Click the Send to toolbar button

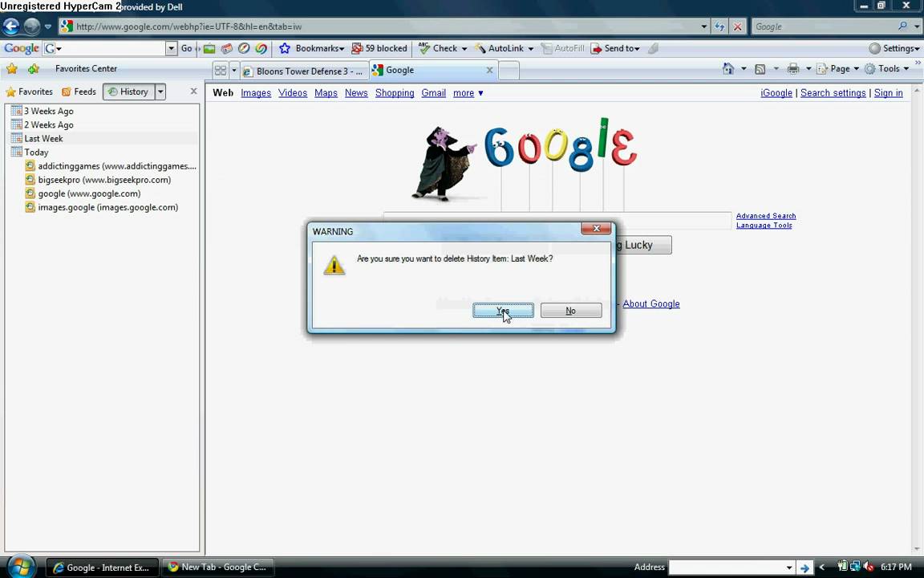[614, 48]
